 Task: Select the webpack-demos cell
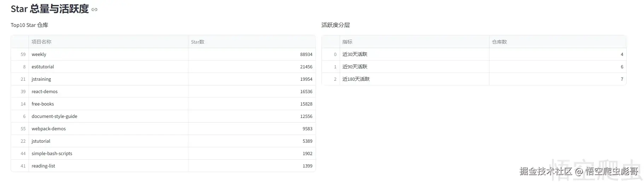click(x=109, y=129)
